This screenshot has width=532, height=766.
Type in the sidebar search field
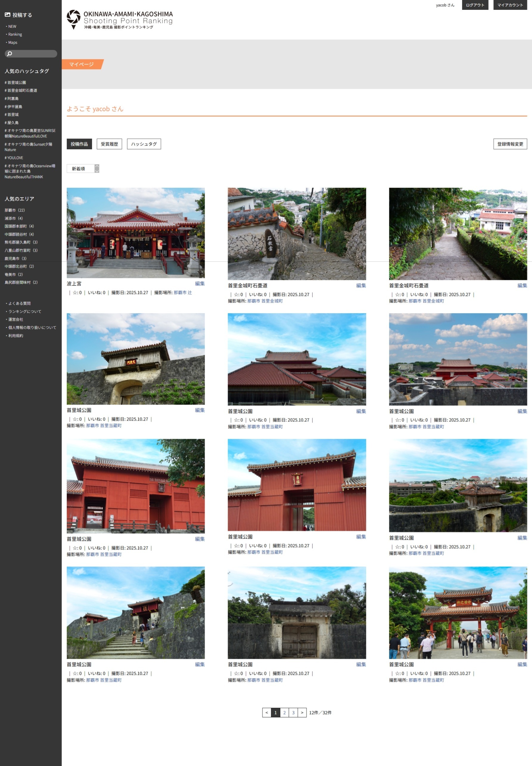[x=34, y=54]
